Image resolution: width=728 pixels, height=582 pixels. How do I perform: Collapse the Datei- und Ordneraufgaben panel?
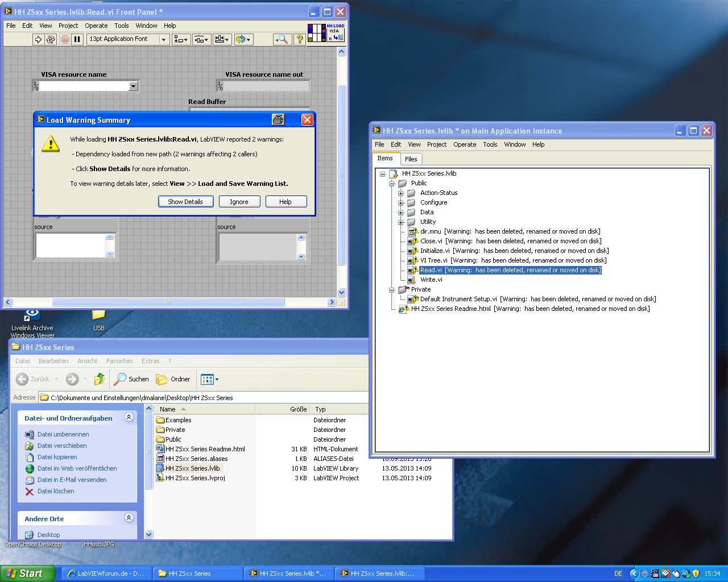129,417
